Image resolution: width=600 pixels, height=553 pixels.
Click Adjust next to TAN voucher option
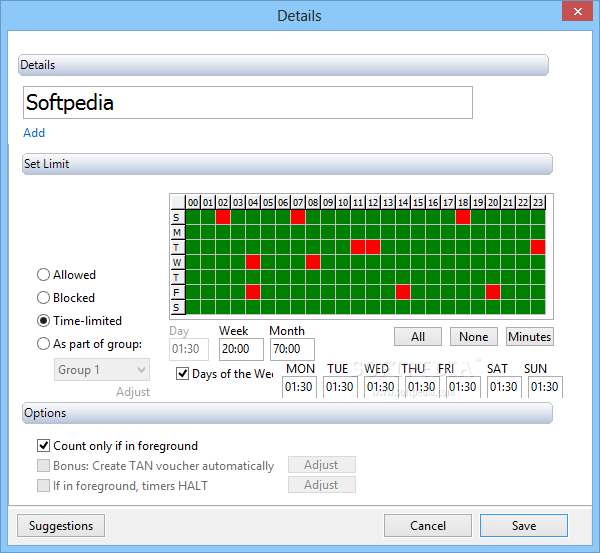click(x=321, y=465)
